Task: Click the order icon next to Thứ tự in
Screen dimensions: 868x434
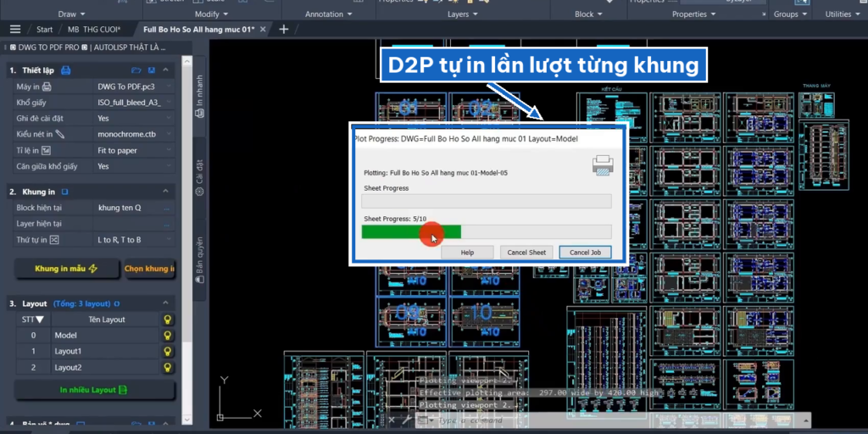Action: click(53, 240)
